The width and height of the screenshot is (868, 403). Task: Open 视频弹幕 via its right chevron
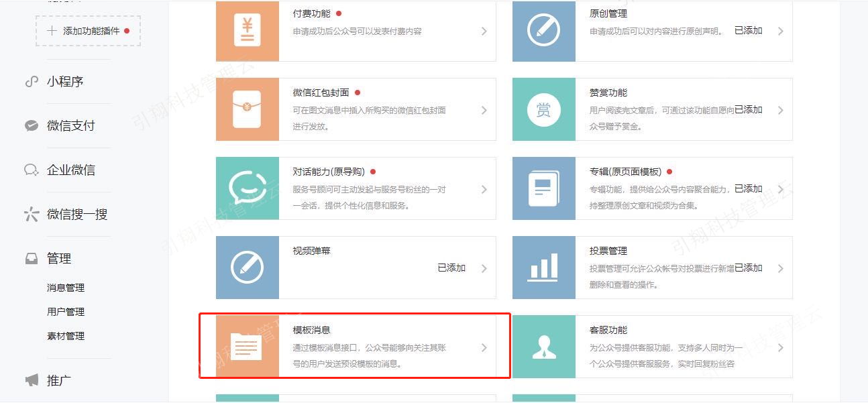click(x=484, y=268)
